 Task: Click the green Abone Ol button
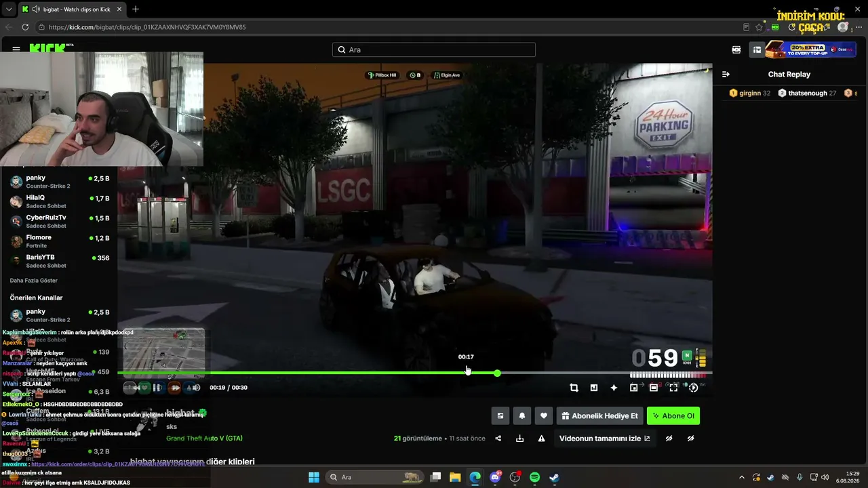coord(673,415)
